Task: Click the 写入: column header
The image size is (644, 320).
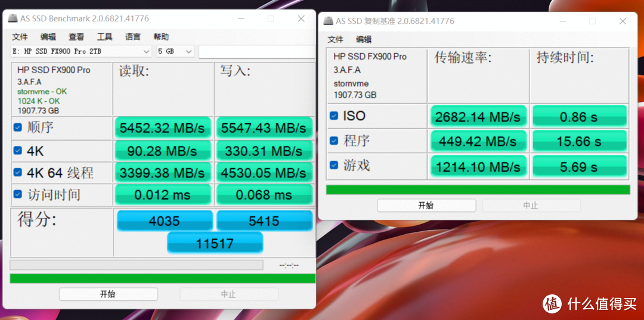Action: (236, 71)
